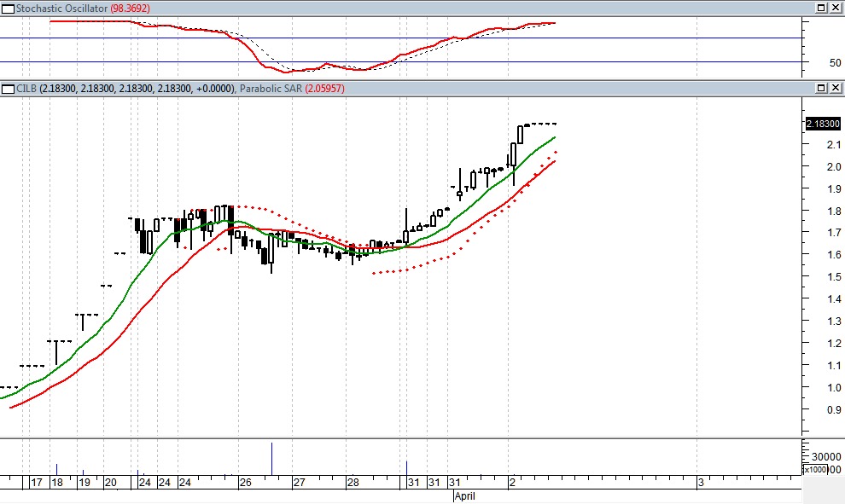Close the CILB price chart panel

point(835,89)
